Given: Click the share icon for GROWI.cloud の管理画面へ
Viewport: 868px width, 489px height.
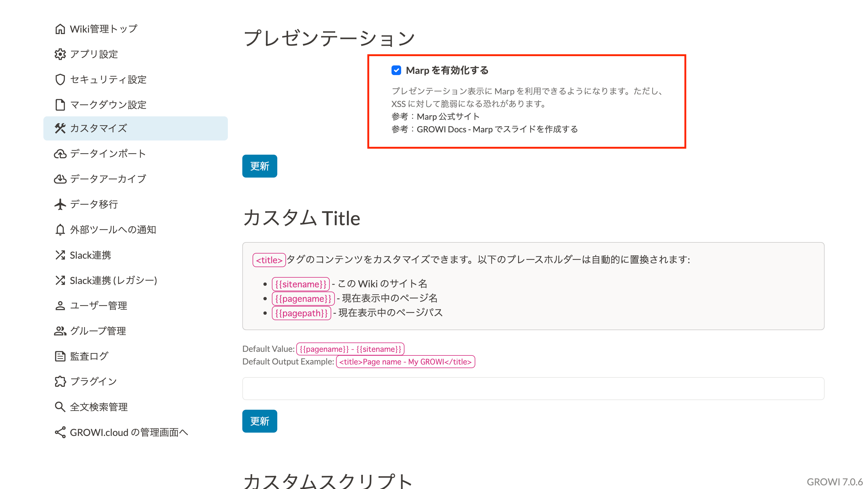Looking at the screenshot, I should pyautogui.click(x=60, y=432).
